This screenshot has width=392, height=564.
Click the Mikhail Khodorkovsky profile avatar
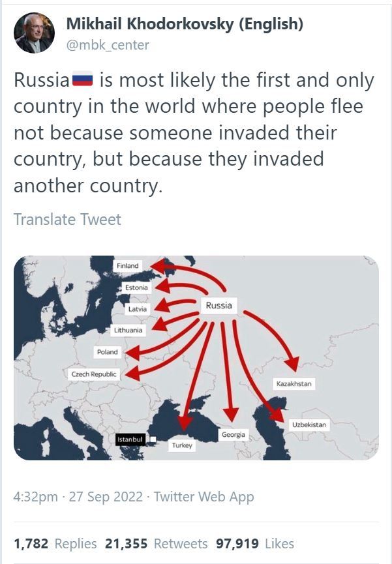tap(34, 33)
